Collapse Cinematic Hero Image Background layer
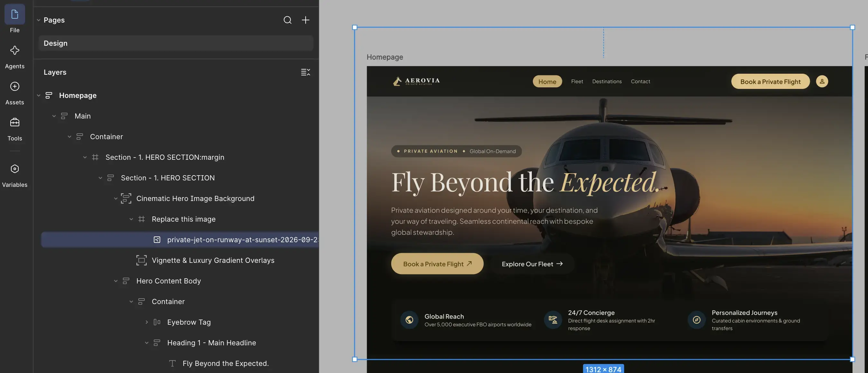This screenshot has width=868, height=373. click(115, 199)
